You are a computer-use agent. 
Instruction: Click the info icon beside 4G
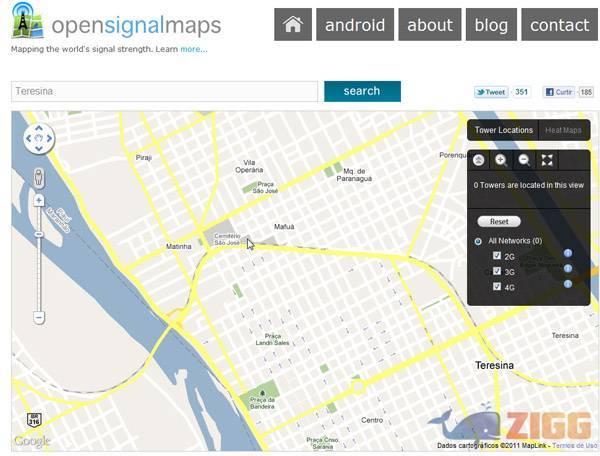(x=568, y=284)
